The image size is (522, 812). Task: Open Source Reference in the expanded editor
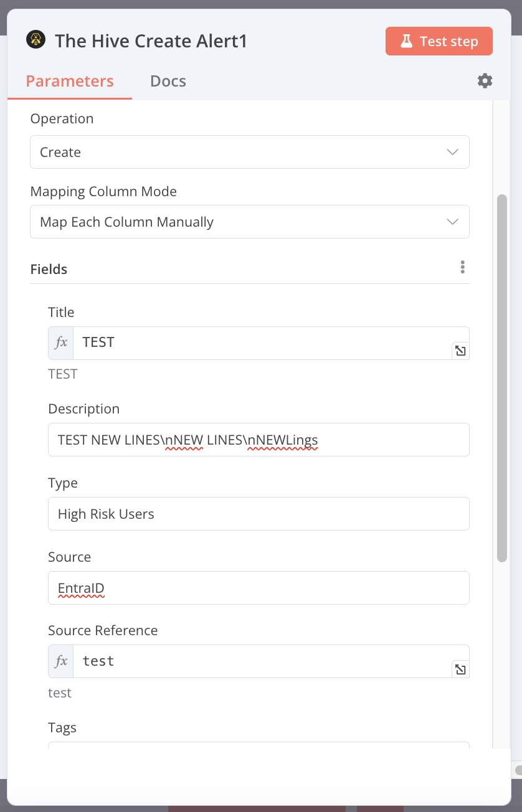[460, 669]
